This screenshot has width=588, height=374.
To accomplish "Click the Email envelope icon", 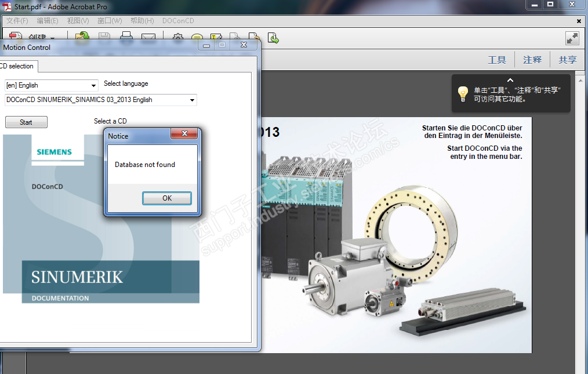I will point(148,37).
